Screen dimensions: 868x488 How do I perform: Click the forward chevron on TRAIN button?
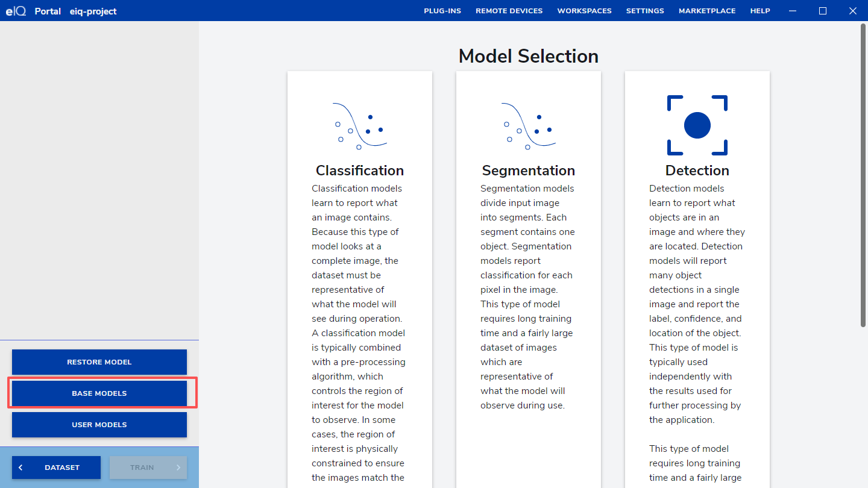pos(179,468)
